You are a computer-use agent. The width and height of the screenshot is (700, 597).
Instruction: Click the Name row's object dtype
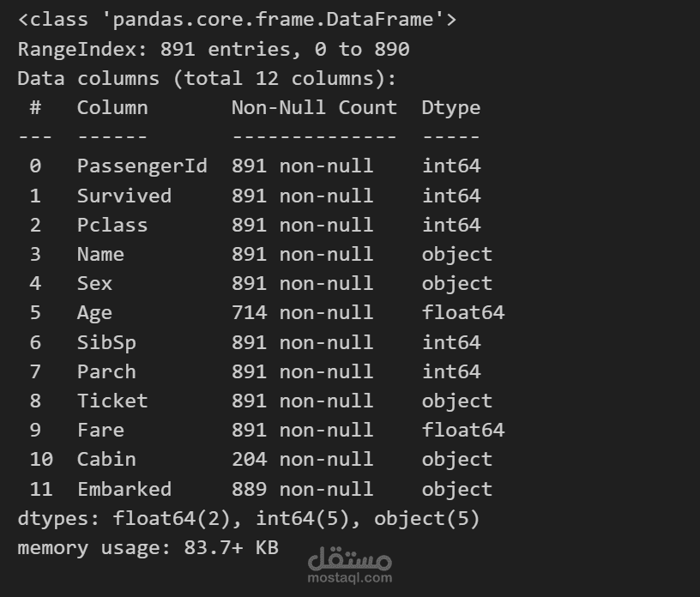456,254
